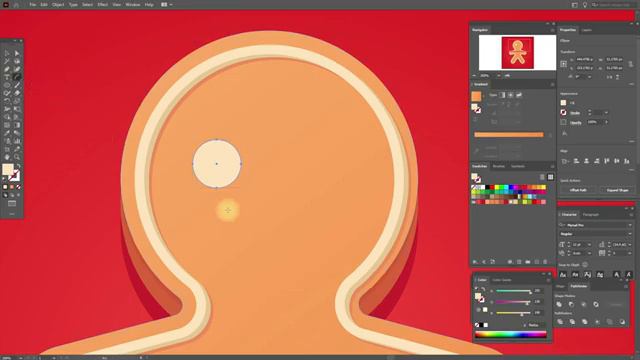
Task: Open the File menu
Action: click(x=32, y=4)
